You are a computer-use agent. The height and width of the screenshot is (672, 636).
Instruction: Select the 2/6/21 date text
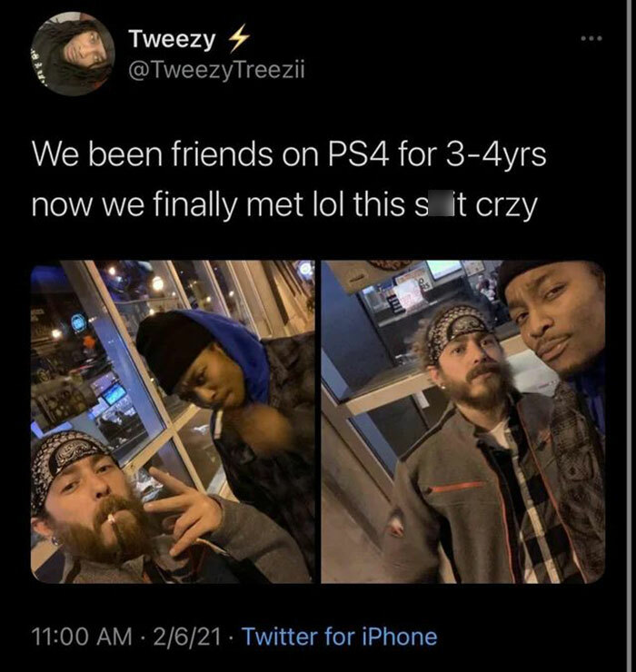[186, 636]
